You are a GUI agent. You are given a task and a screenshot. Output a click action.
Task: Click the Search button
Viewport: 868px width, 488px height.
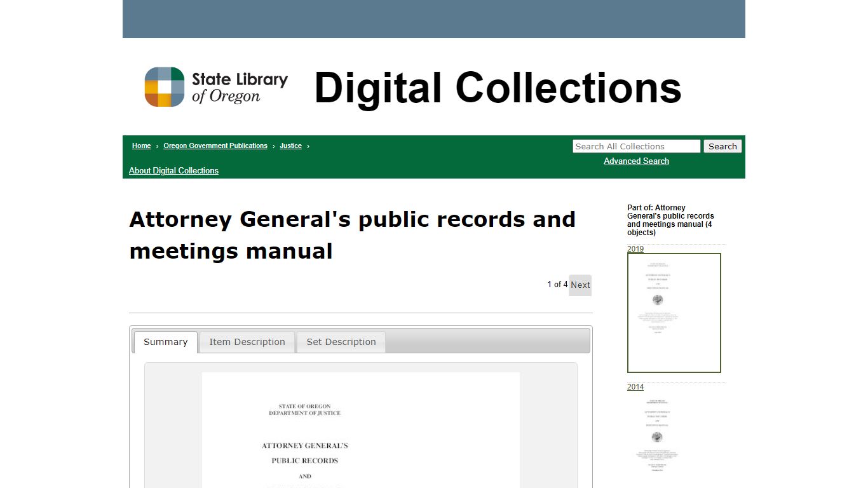(722, 146)
